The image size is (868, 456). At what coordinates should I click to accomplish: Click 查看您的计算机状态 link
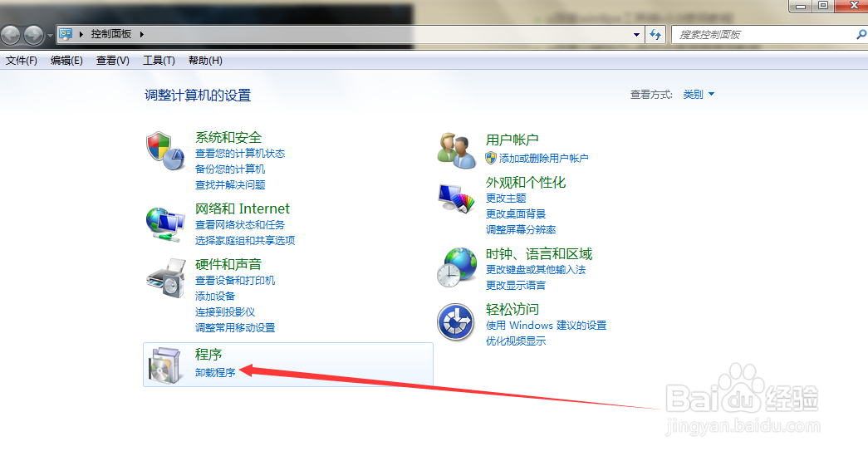tap(240, 154)
